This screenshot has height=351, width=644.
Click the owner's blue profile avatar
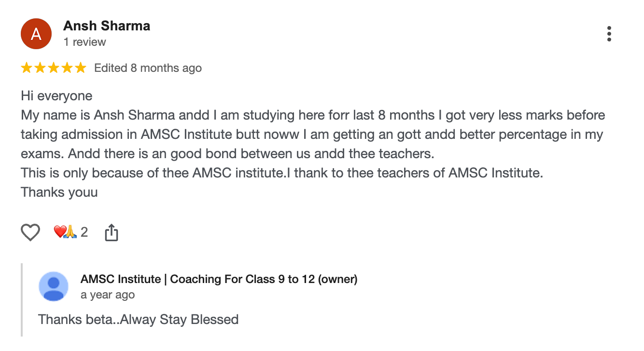coord(54,286)
